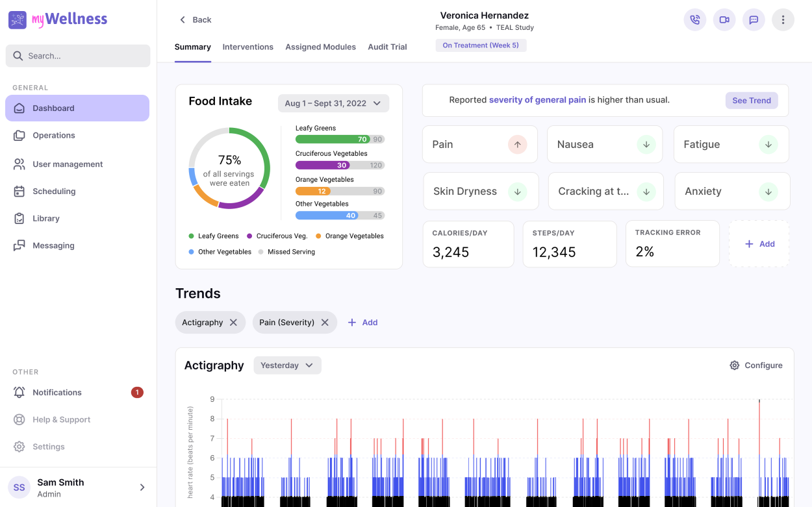Expand the Yesterday dropdown for Actigraphy
The height and width of the screenshot is (507, 812).
(287, 365)
